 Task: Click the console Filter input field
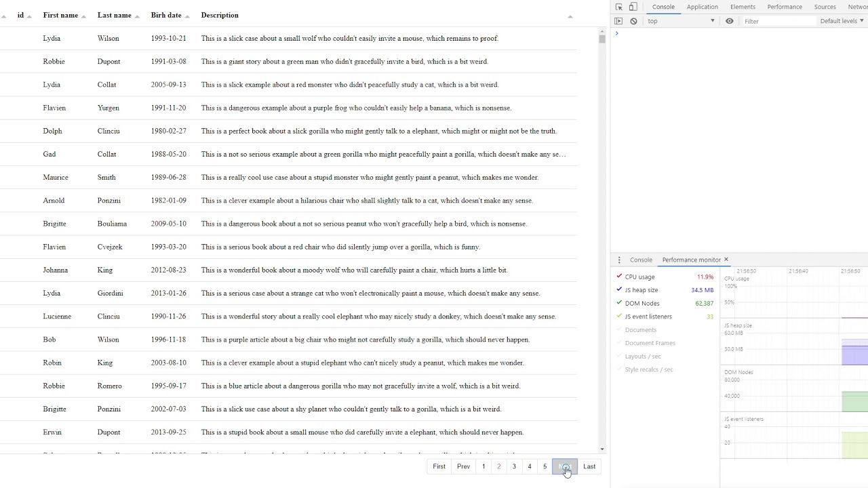[778, 21]
